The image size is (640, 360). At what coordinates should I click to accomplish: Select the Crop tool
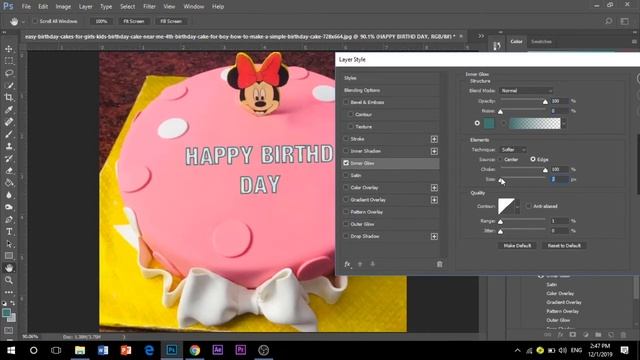tap(9, 98)
